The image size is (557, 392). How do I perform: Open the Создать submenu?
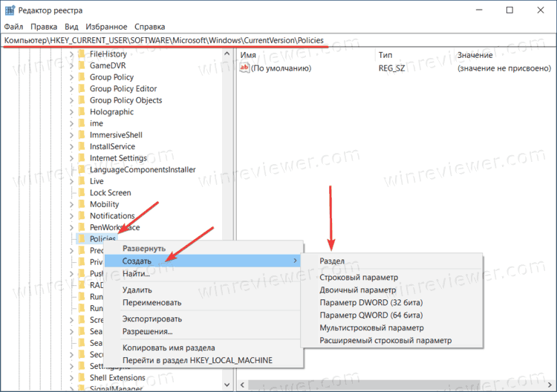tap(203, 261)
